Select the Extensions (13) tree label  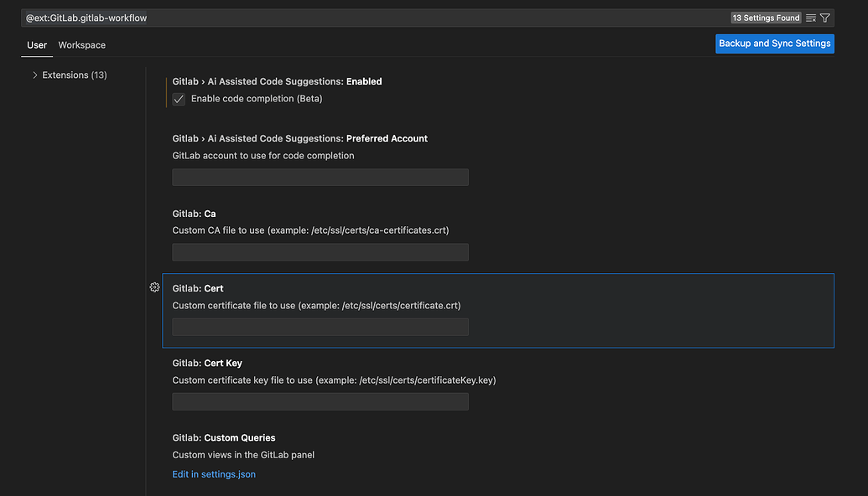[75, 75]
